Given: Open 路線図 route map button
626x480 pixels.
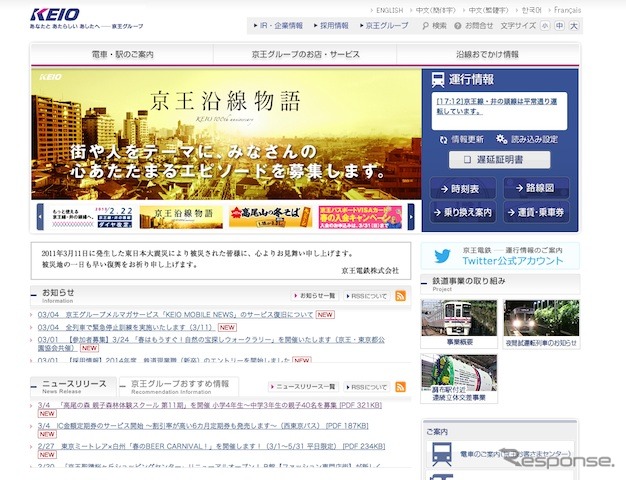Looking at the screenshot, I should [x=536, y=188].
